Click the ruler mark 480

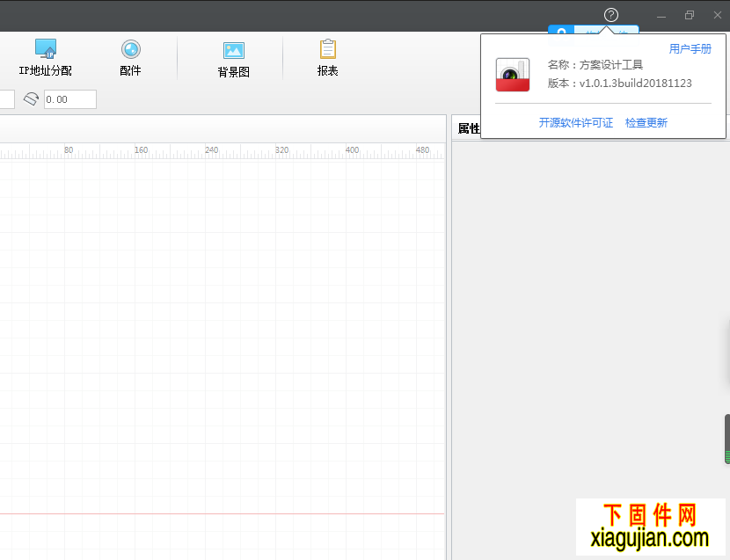422,150
